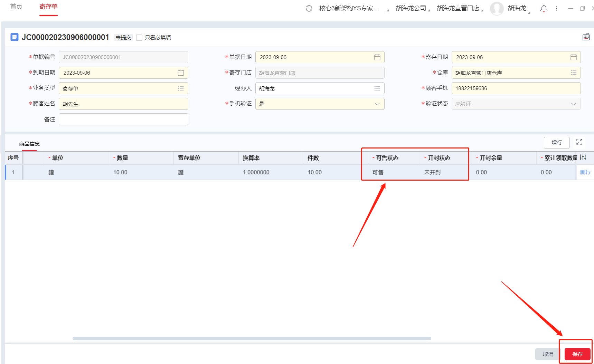Open the notification bell
The height and width of the screenshot is (364, 594).
coord(544,8)
